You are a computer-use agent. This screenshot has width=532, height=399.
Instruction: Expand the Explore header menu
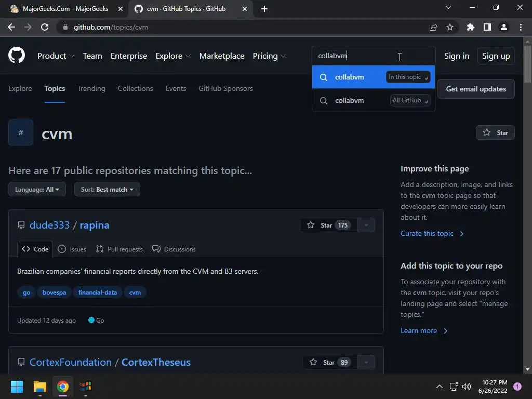coord(173,56)
